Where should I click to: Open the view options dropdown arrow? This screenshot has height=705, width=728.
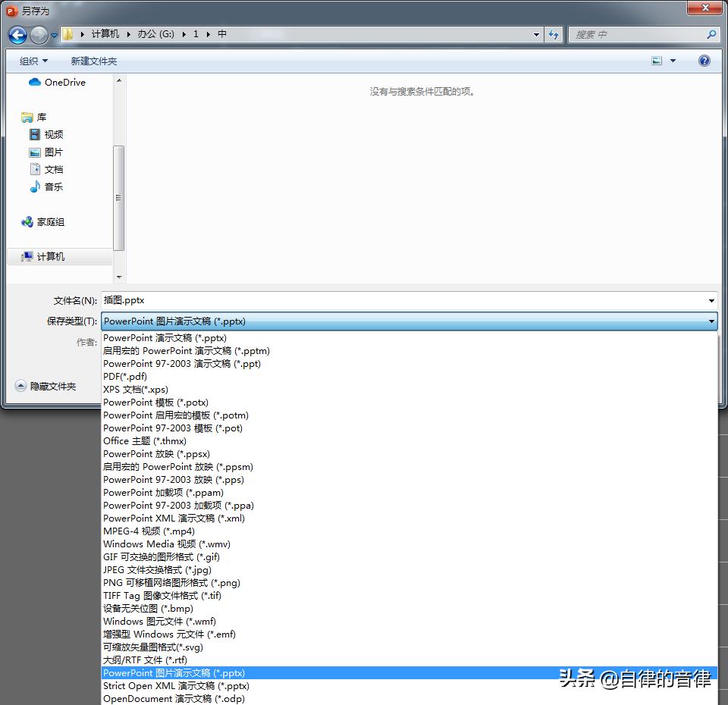673,61
